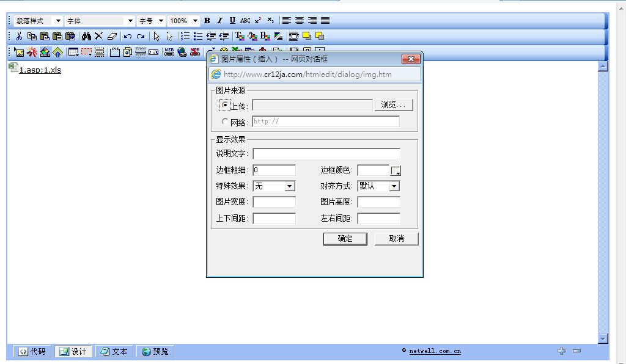This screenshot has height=364, width=626.
Task: Click the Send Backward layer icon
Action: pyautogui.click(x=320, y=36)
